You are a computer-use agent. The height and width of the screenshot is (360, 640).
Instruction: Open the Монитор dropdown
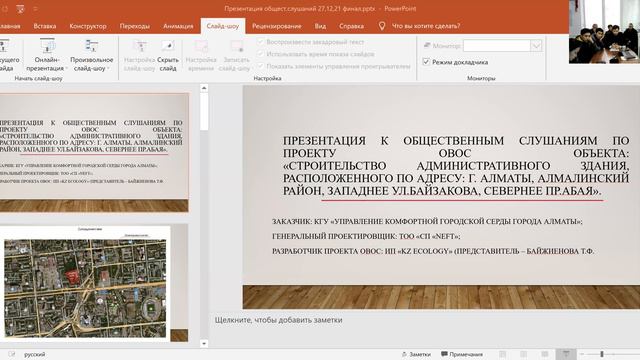click(x=536, y=45)
